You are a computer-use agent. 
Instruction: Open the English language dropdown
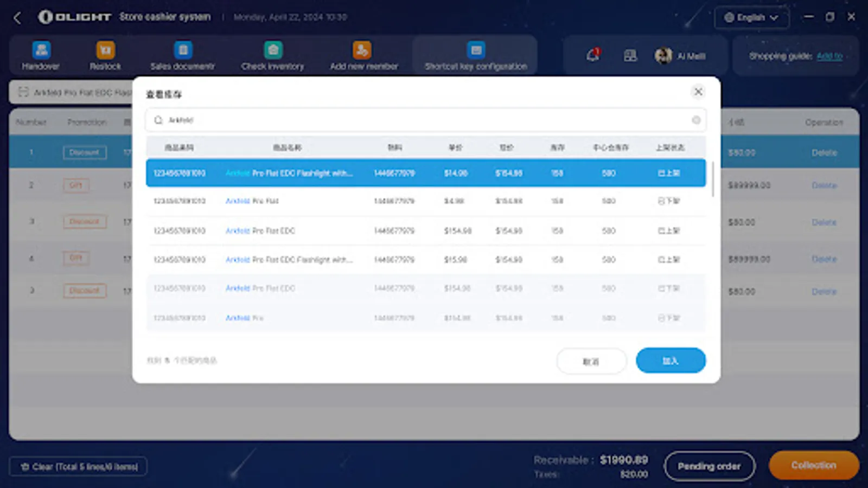pyautogui.click(x=752, y=17)
